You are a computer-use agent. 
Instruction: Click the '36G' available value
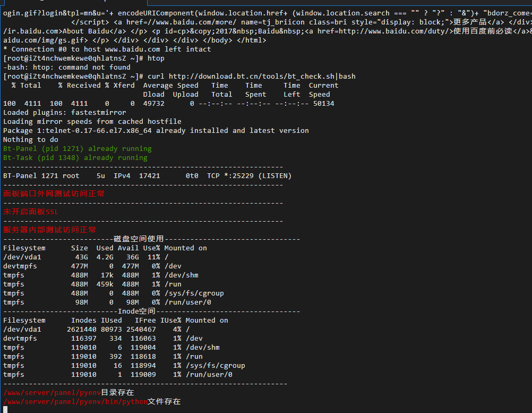pyautogui.click(x=132, y=257)
